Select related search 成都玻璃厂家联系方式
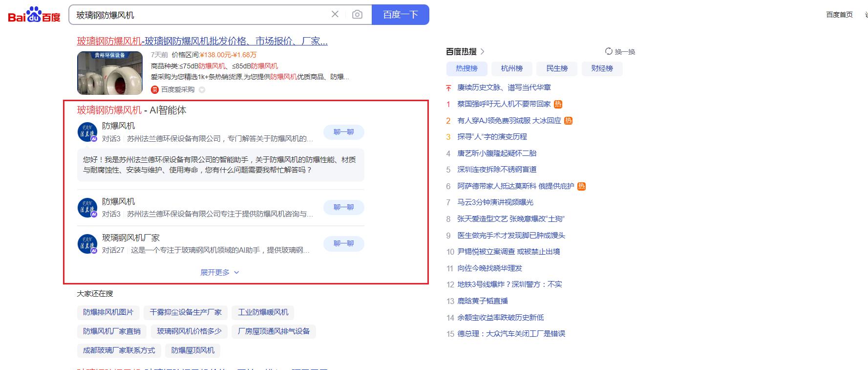The width and height of the screenshot is (868, 370). (119, 350)
